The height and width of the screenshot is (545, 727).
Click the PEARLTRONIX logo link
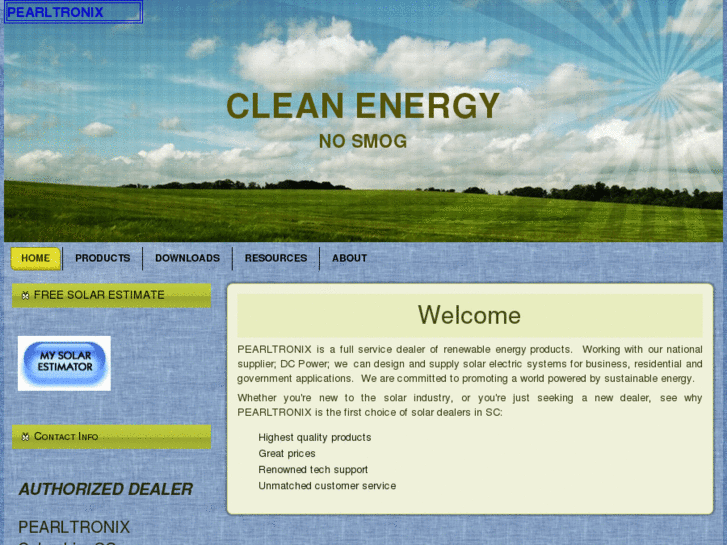pos(73,12)
